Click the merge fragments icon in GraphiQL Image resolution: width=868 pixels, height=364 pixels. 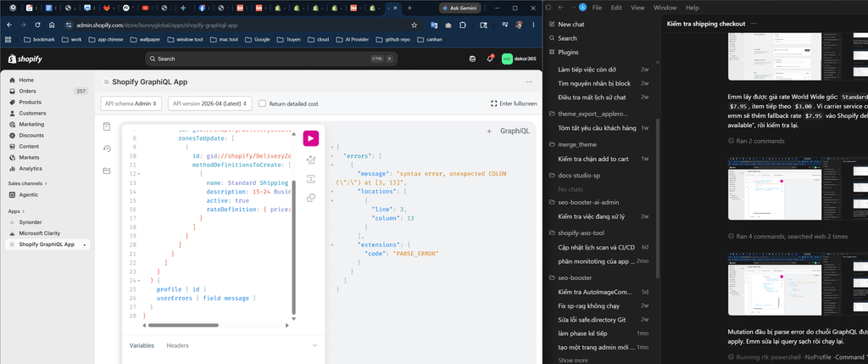click(310, 179)
